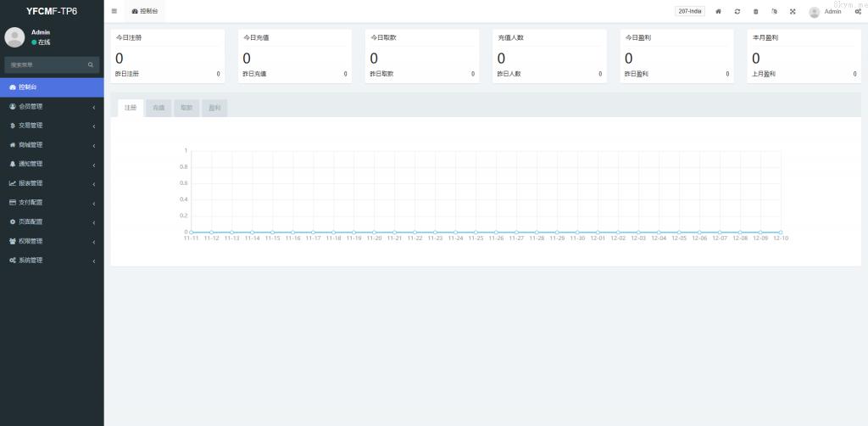This screenshot has width=868, height=426.
Task: Expand the 会员管理 sidebar menu
Action: tap(51, 106)
